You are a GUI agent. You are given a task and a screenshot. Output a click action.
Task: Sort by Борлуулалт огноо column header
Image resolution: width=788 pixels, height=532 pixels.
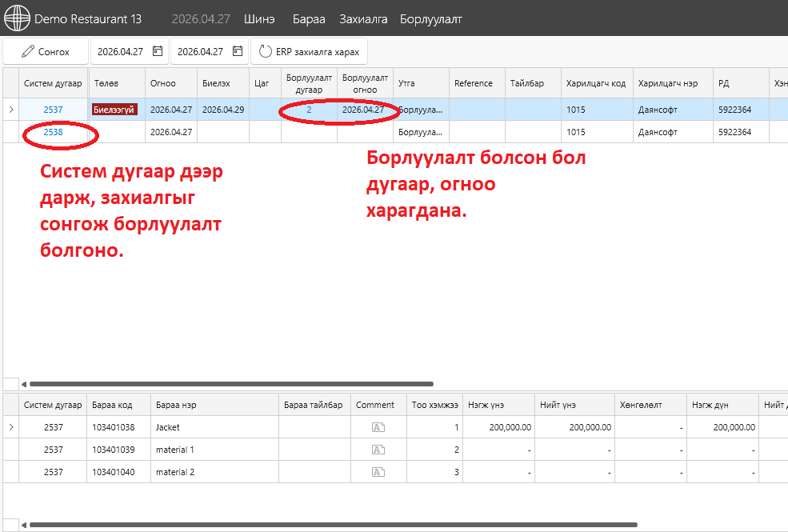coord(365,83)
